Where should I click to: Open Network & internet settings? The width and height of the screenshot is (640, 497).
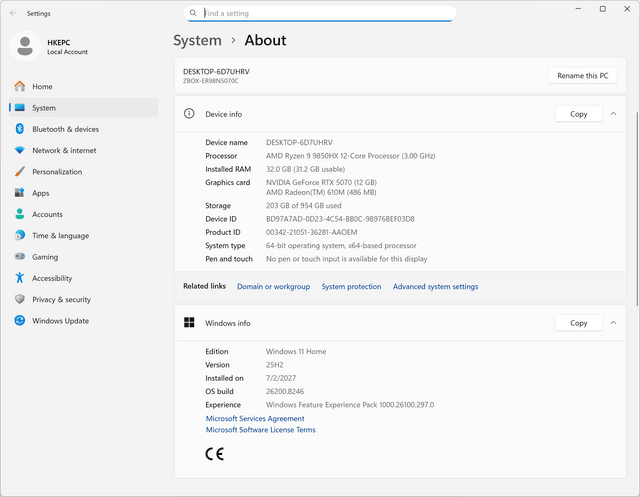point(83,150)
